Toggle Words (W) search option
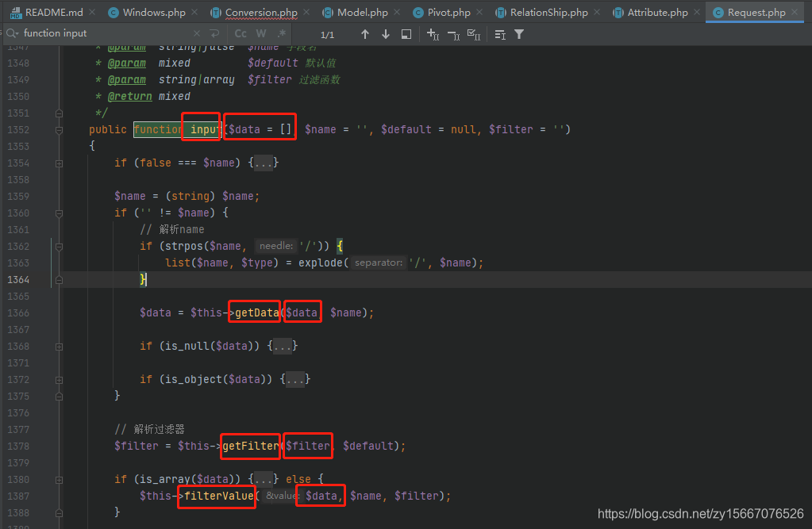The image size is (812, 529). coord(261,33)
